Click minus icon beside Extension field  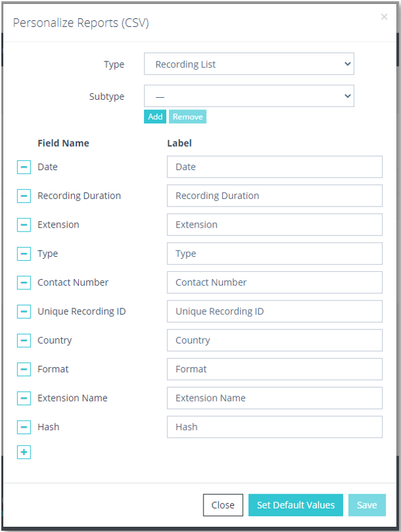pyautogui.click(x=23, y=225)
